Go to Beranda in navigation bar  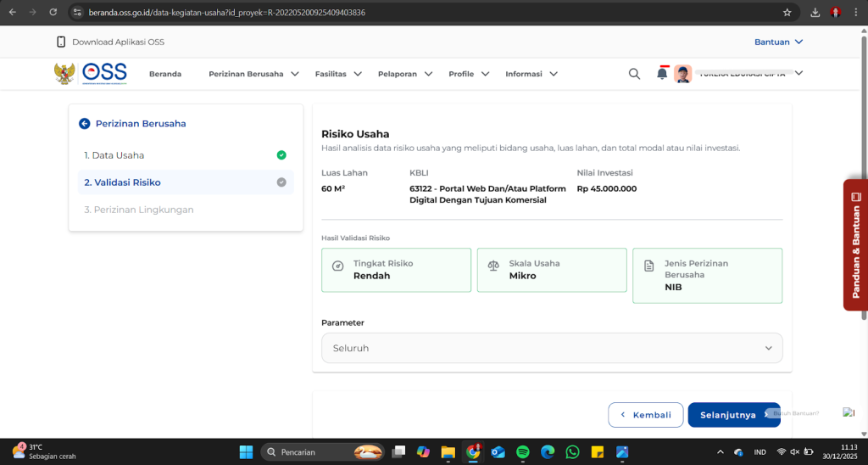(x=165, y=74)
